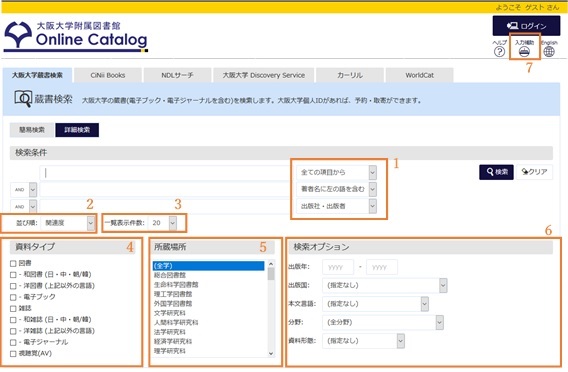Viewport: 568px width, 372px height.
Task: Select 理学研究科 in the location list
Action: pos(208,351)
